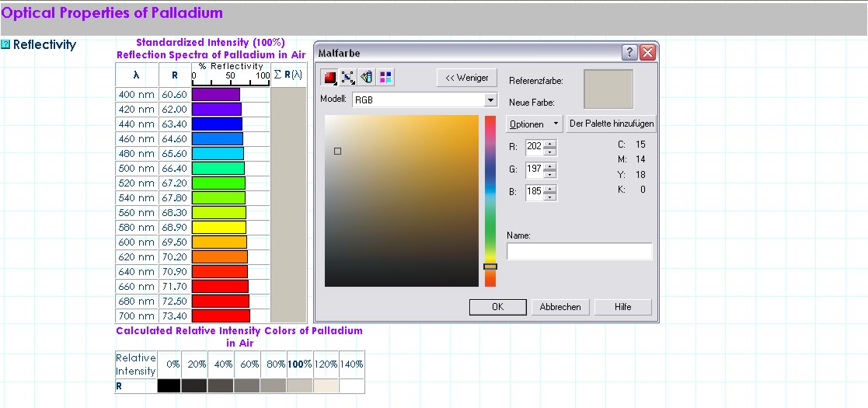Increase the R value with up arrow

[550, 143]
